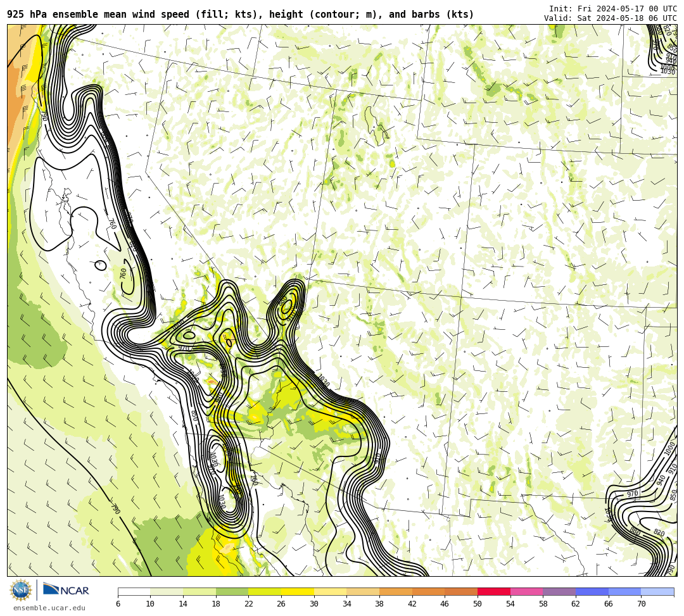The image size is (684, 616).
Task: Click the white 6-10 kts color swatch
Action: tap(134, 591)
